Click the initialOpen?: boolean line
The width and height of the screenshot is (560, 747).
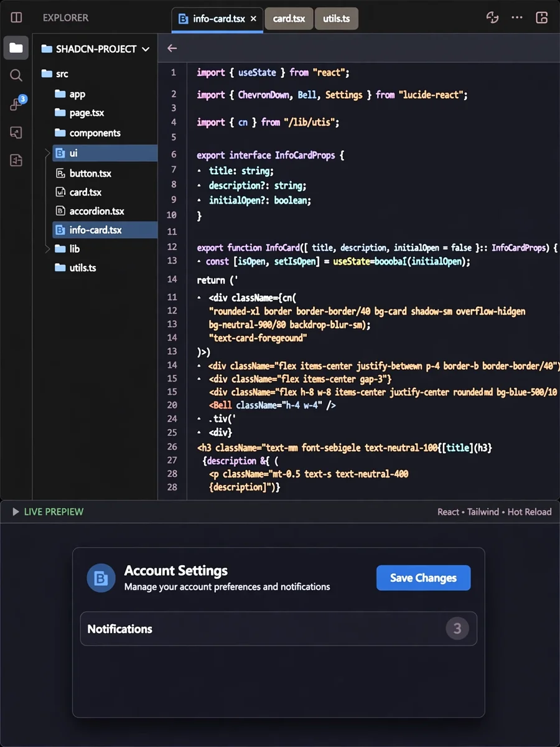pyautogui.click(x=260, y=200)
